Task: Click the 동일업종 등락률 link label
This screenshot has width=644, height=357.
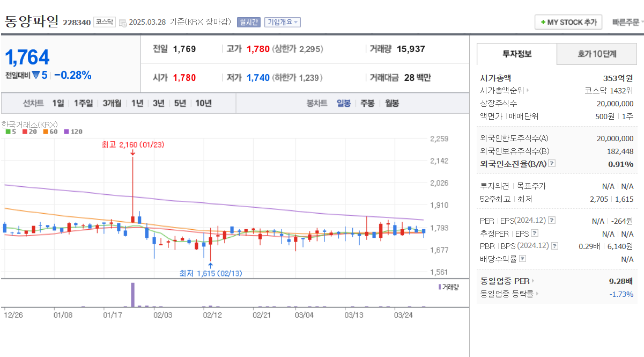Action: pyautogui.click(x=507, y=294)
